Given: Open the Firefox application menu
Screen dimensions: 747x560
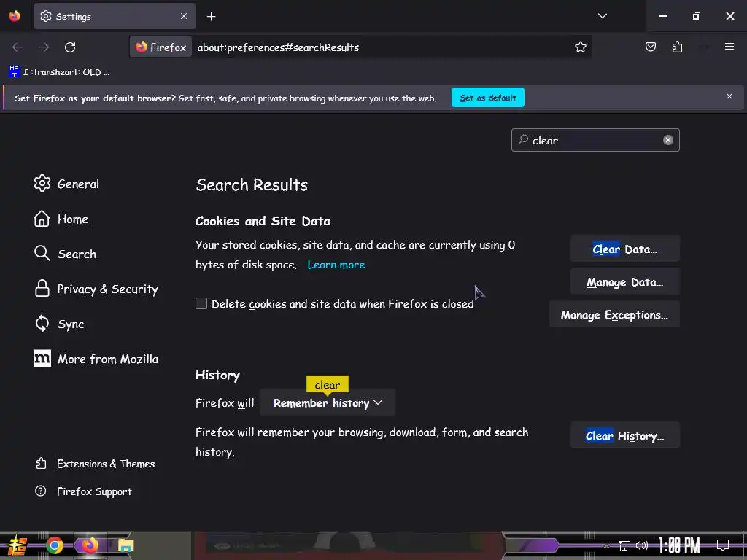Looking at the screenshot, I should click(x=729, y=47).
